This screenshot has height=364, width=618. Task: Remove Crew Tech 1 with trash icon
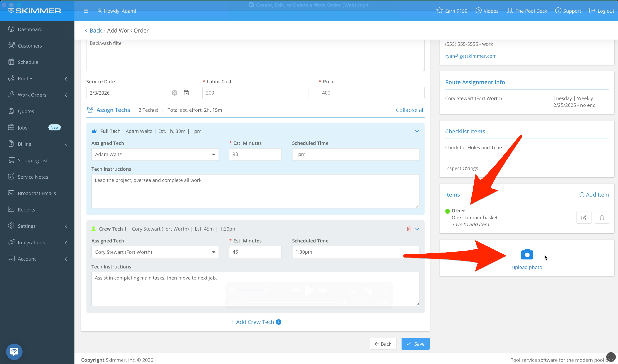coord(409,229)
